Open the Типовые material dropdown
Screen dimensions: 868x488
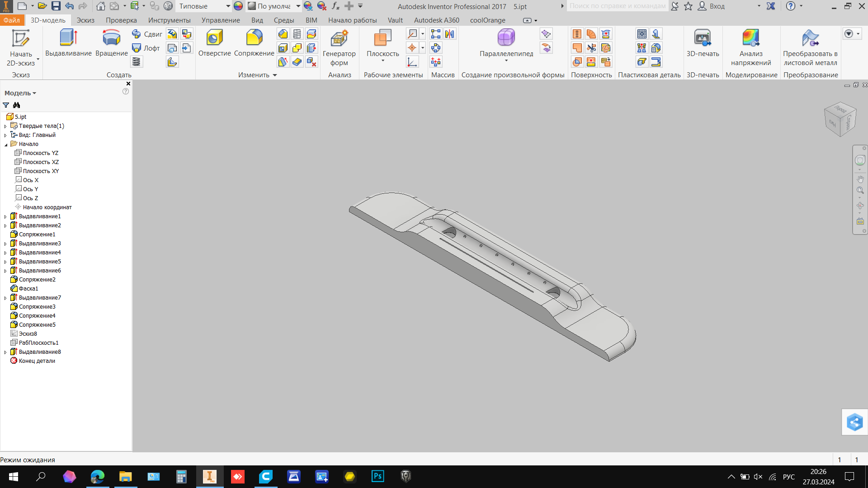[x=228, y=6]
